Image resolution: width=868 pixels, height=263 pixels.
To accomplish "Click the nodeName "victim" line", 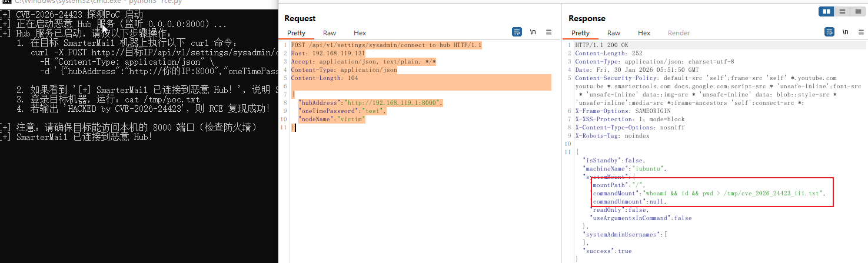I will pyautogui.click(x=332, y=119).
